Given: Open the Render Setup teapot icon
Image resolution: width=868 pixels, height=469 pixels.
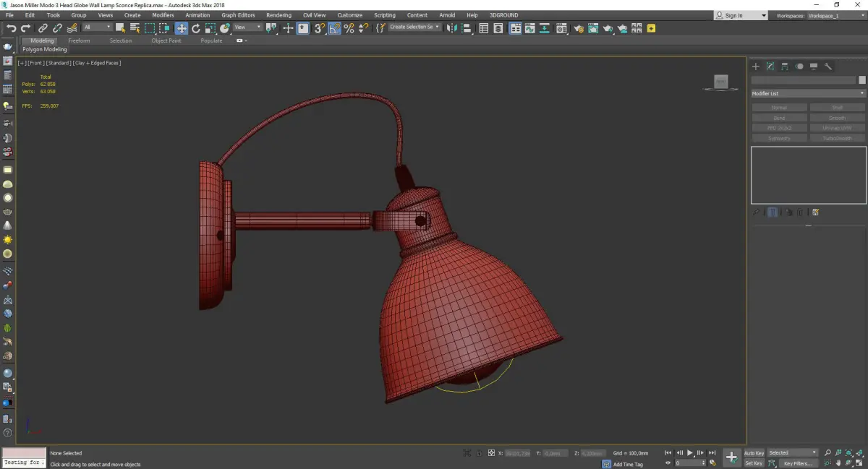Looking at the screenshot, I should pos(579,28).
